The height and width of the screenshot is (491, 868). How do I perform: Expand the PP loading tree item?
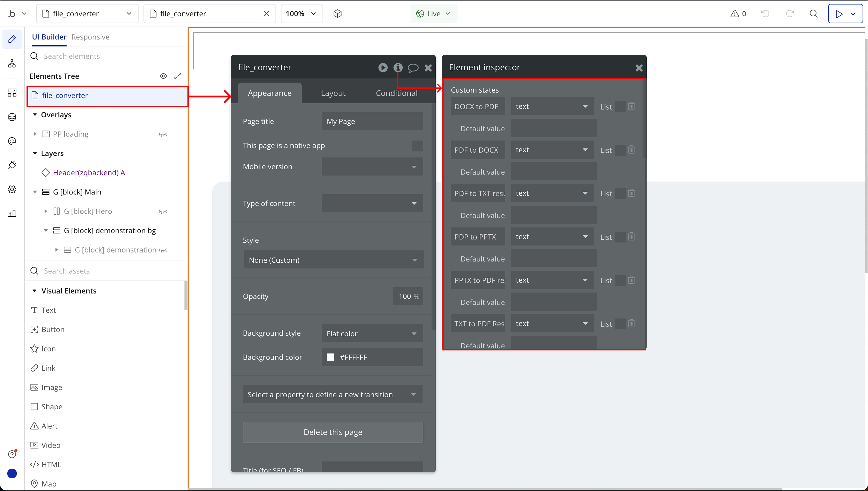pos(35,134)
